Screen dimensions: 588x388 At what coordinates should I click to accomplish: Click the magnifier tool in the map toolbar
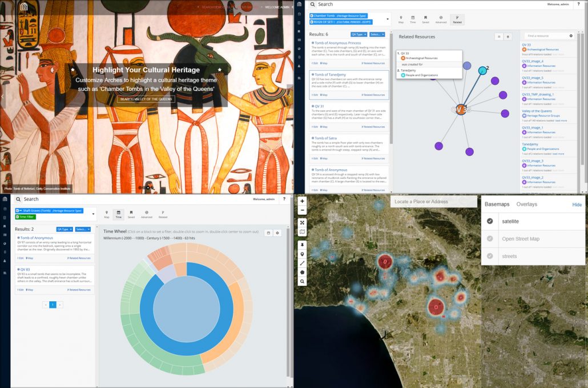pyautogui.click(x=302, y=282)
